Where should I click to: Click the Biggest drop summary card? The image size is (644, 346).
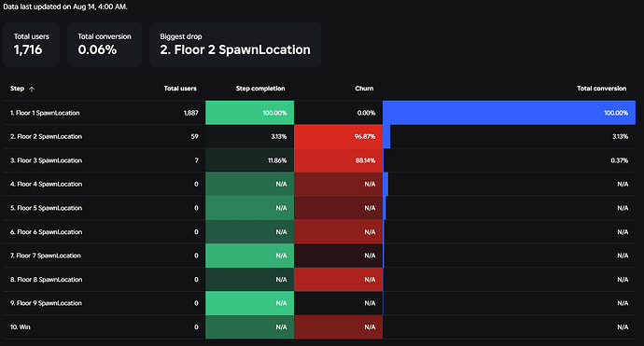235,45
